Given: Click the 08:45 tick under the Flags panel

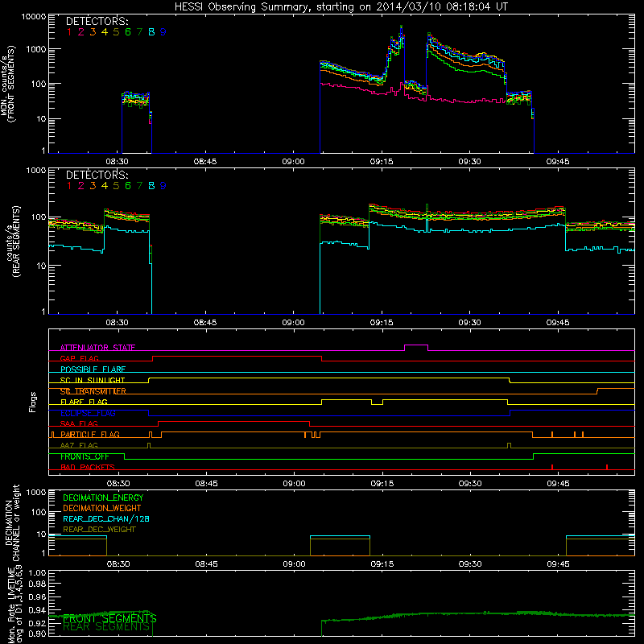Looking at the screenshot, I should [206, 484].
